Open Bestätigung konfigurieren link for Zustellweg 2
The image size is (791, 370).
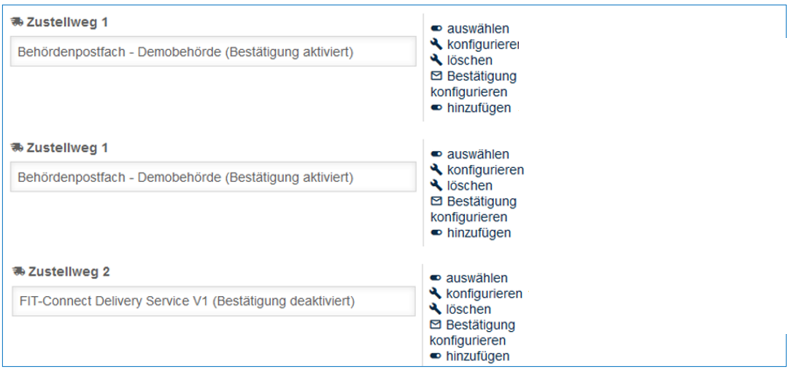pyautogui.click(x=472, y=332)
